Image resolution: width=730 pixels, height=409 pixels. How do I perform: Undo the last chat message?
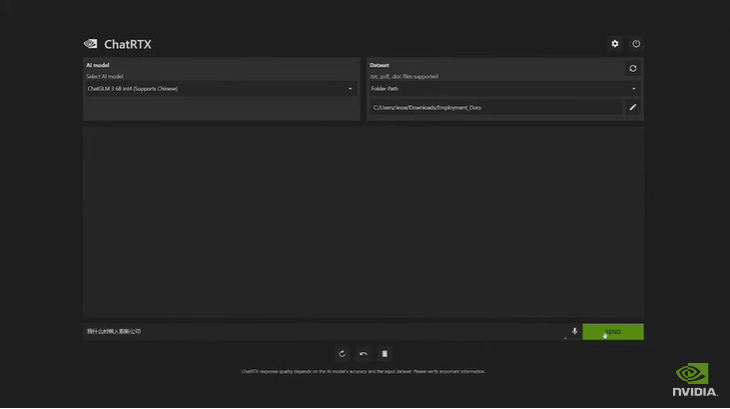[364, 354]
